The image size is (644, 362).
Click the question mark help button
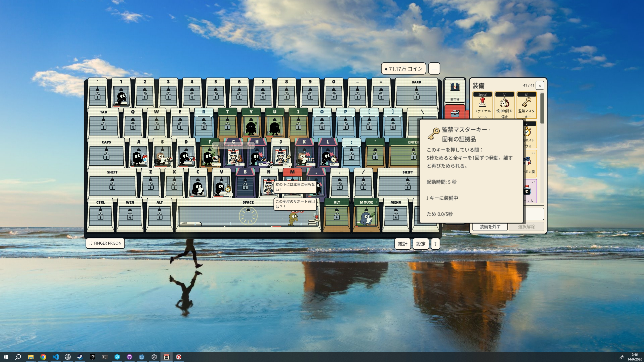click(x=435, y=244)
